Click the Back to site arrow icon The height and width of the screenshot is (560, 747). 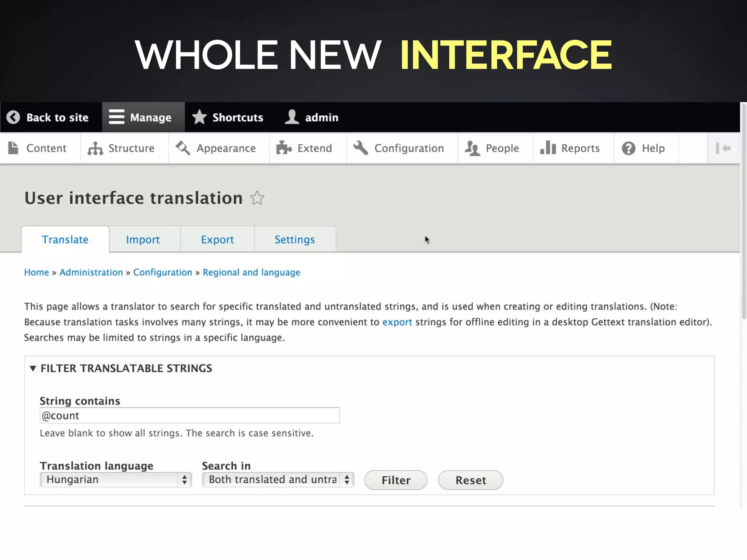13,117
